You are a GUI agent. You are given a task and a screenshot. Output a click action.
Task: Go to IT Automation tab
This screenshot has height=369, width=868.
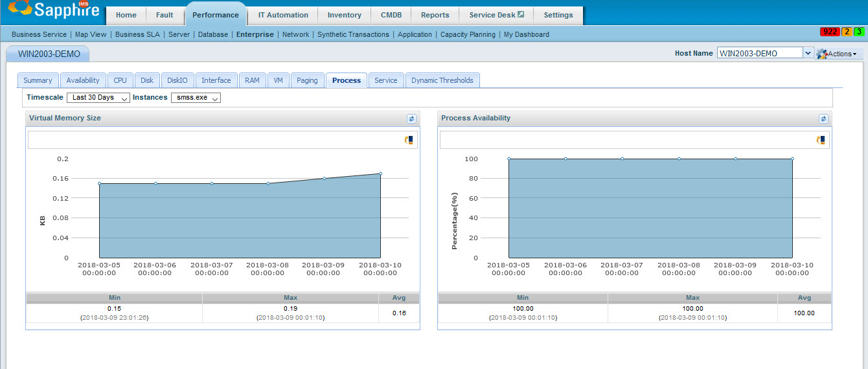(283, 15)
